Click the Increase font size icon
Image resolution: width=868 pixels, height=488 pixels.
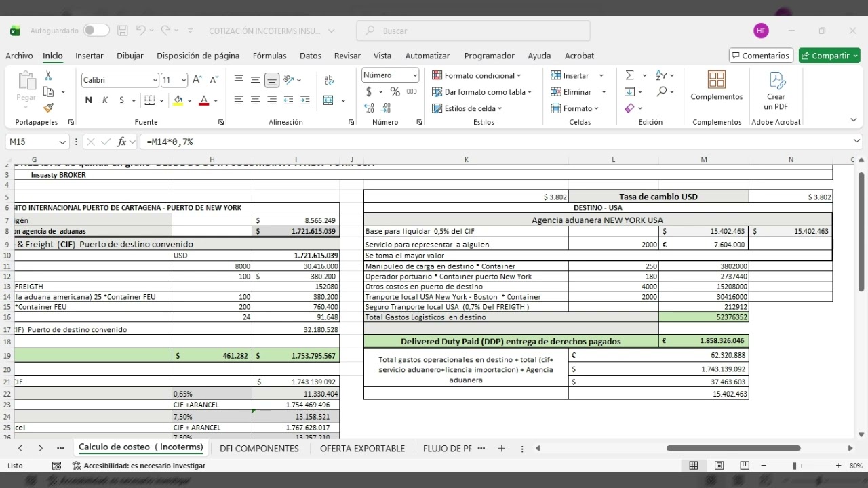click(x=197, y=80)
